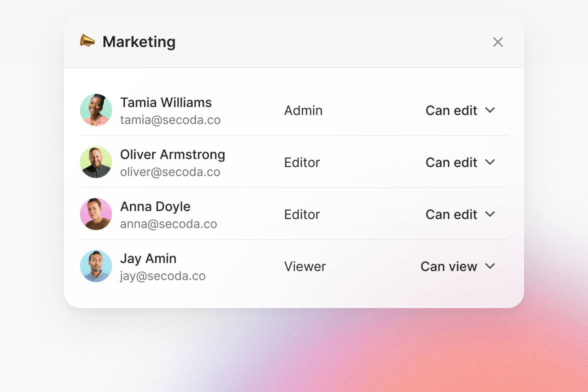Open Oliver Armstrong's Can edit permission dropdown

460,162
